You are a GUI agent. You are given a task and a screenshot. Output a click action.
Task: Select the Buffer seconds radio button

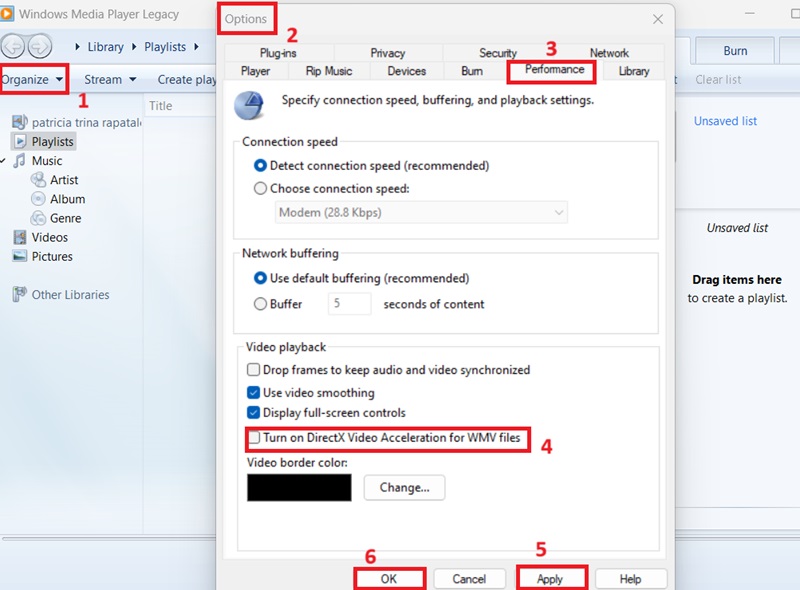coord(260,304)
